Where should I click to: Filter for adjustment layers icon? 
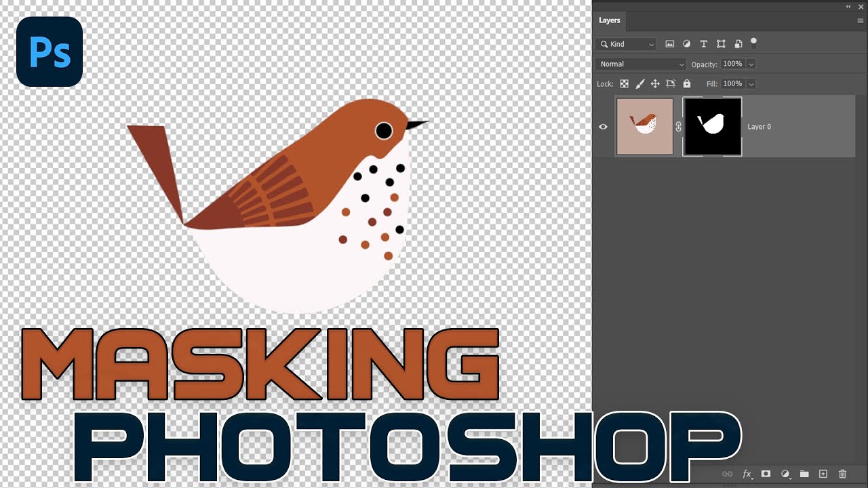686,44
